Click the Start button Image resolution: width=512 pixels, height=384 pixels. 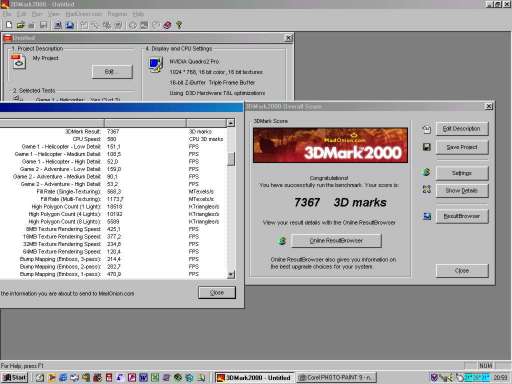(15, 377)
